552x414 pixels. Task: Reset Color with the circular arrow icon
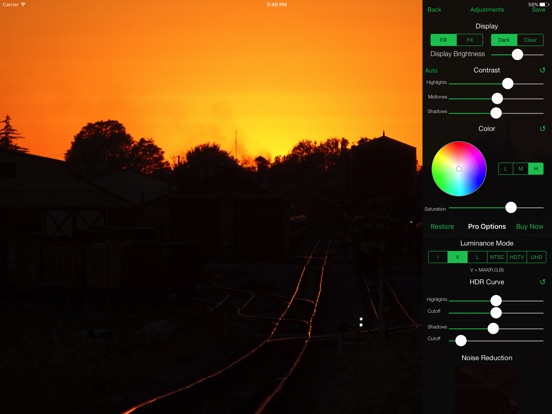coord(542,128)
